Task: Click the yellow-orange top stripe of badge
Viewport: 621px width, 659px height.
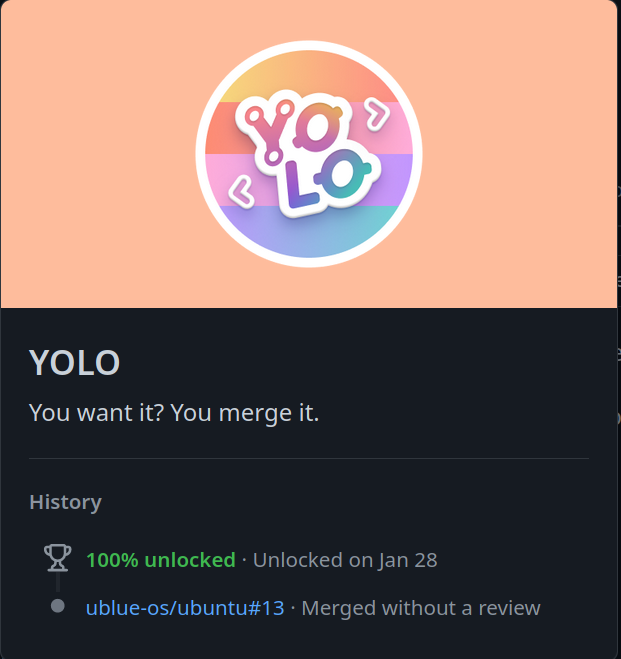Action: 309,76
